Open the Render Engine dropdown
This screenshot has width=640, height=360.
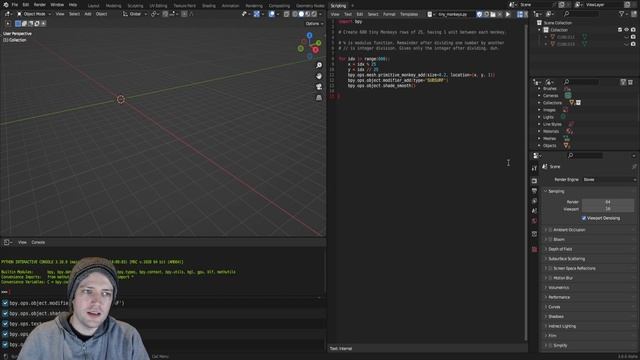coord(609,180)
